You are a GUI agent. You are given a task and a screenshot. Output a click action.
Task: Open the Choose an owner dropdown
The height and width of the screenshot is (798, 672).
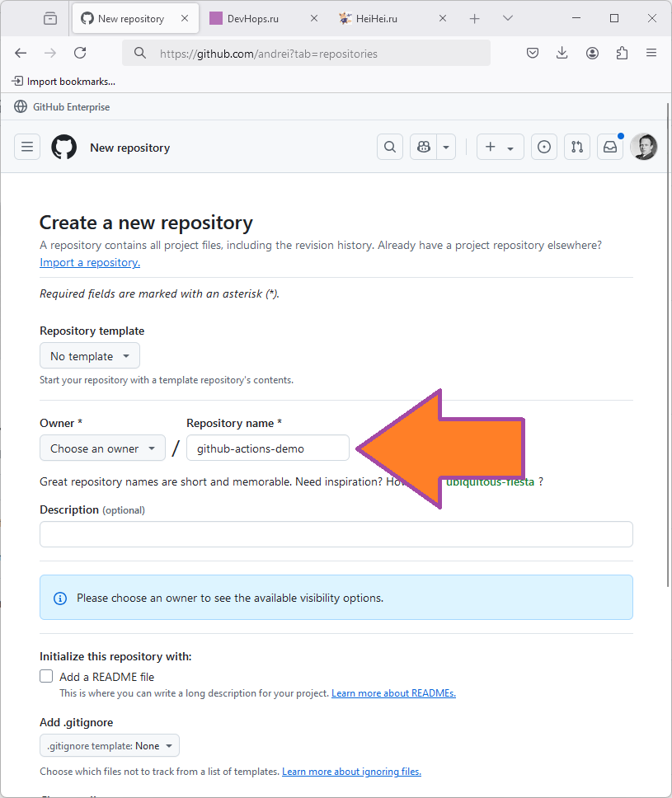coord(102,448)
